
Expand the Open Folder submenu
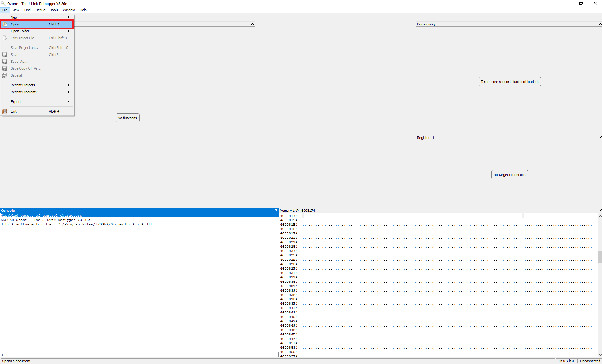68,31
